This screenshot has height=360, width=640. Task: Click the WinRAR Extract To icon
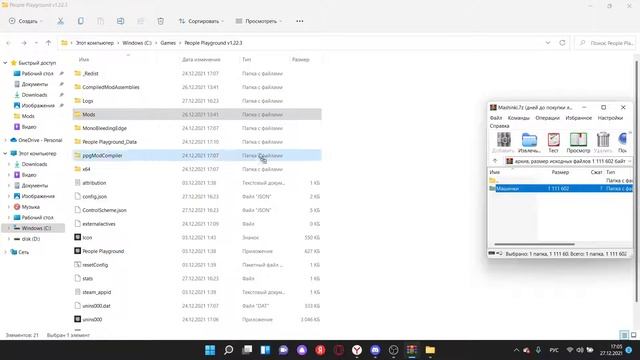(x=529, y=142)
